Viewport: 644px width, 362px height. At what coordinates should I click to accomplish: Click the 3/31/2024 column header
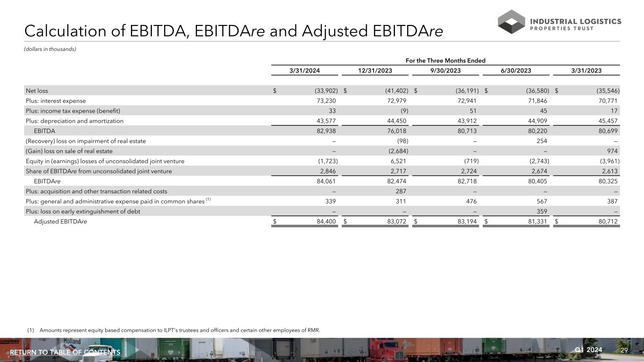point(305,71)
